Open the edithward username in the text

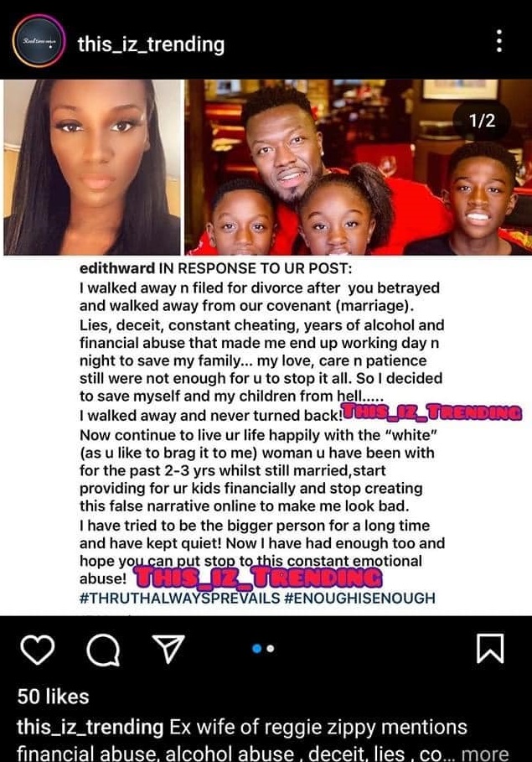[x=117, y=268]
